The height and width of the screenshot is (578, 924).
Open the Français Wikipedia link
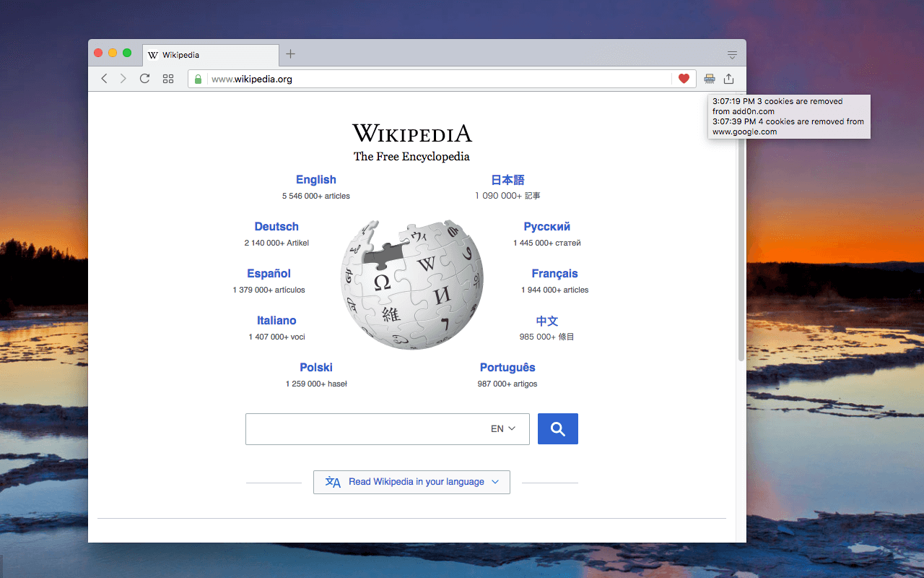pos(555,274)
